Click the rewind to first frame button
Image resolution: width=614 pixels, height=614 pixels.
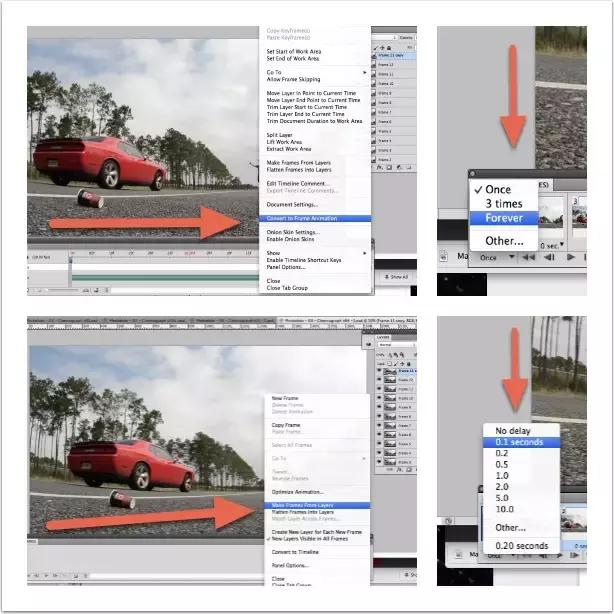531,257
